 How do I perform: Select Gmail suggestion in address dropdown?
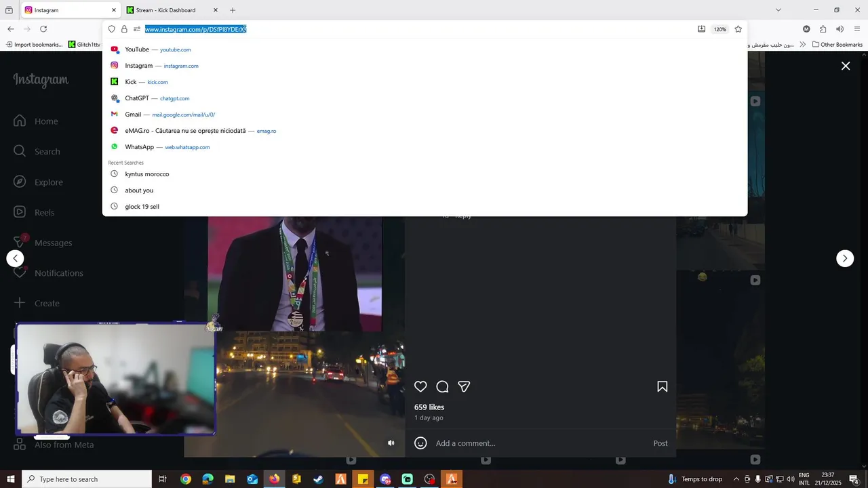point(425,115)
